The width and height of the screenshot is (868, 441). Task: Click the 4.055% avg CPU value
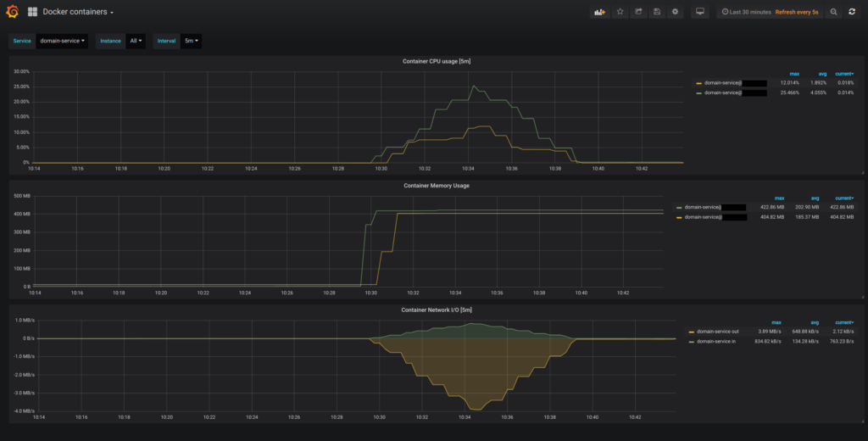[x=820, y=93]
